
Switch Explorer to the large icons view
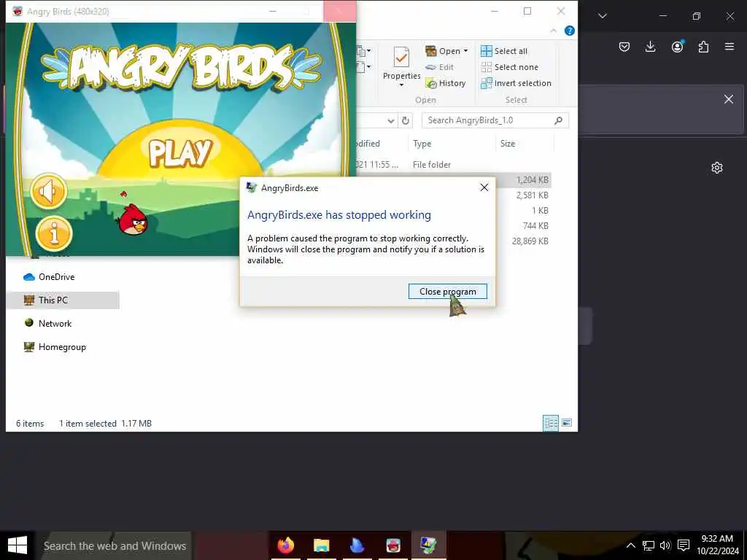click(x=567, y=423)
